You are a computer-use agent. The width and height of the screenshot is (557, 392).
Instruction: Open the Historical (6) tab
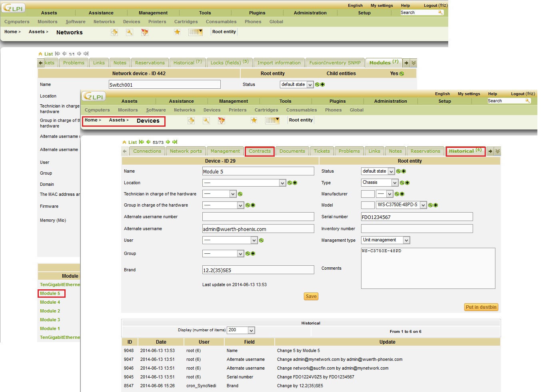point(465,151)
